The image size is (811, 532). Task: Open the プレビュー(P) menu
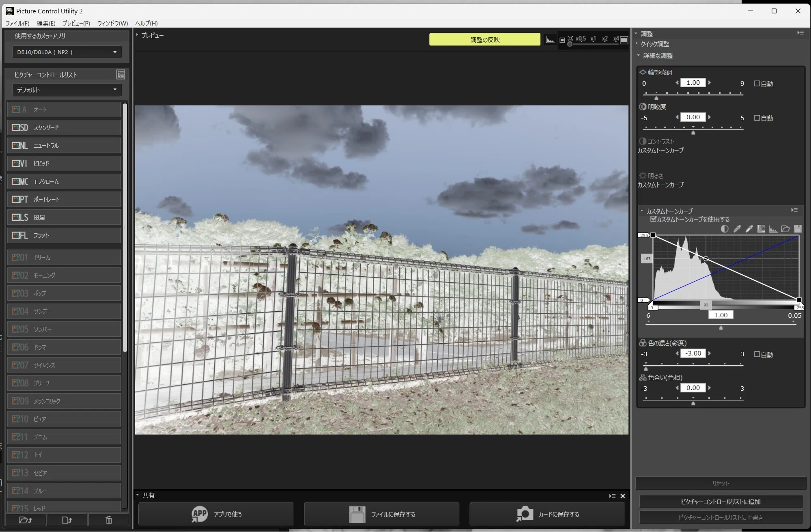[76, 23]
